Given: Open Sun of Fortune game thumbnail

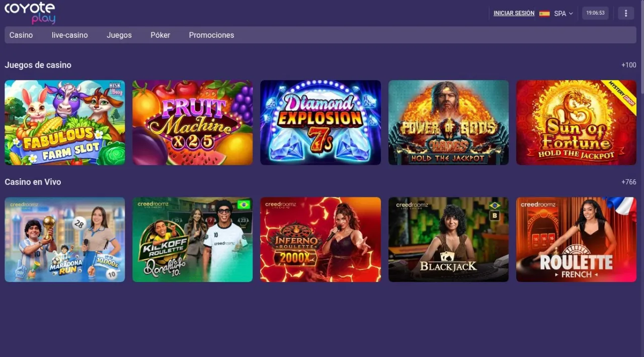Looking at the screenshot, I should (x=576, y=122).
